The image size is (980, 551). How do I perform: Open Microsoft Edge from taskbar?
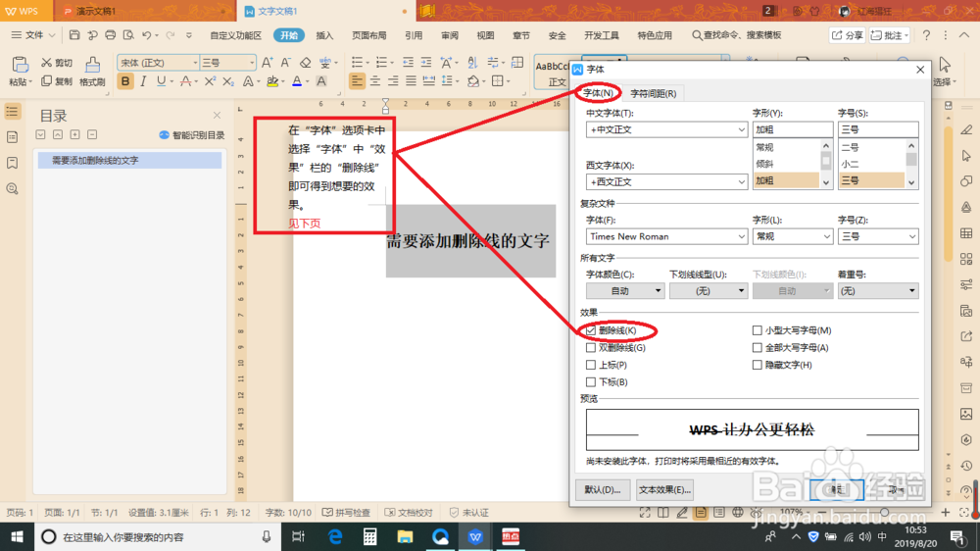click(335, 536)
